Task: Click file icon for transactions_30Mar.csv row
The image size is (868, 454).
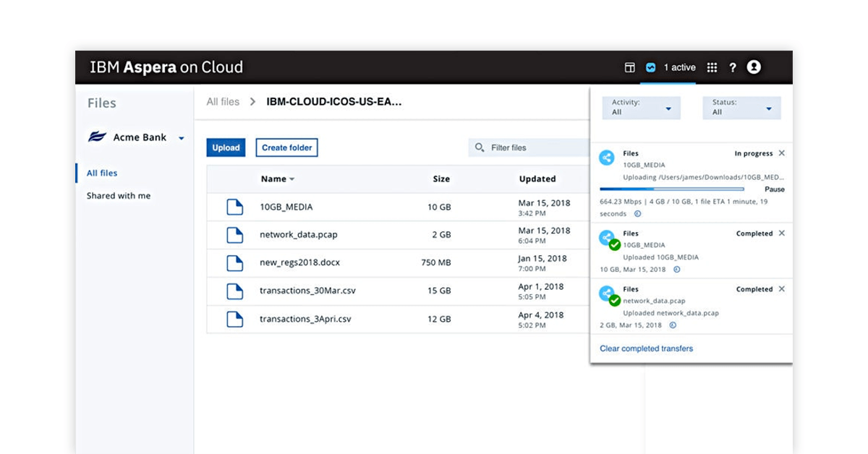Action: coord(234,291)
